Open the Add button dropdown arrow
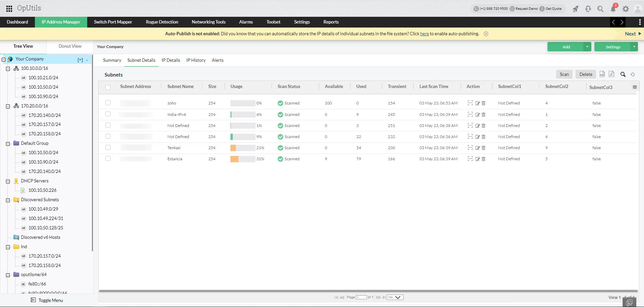The height and width of the screenshot is (307, 644). [x=587, y=47]
